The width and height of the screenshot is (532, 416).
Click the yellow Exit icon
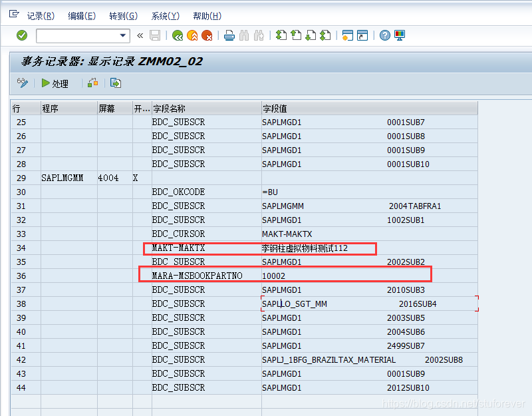tap(192, 35)
